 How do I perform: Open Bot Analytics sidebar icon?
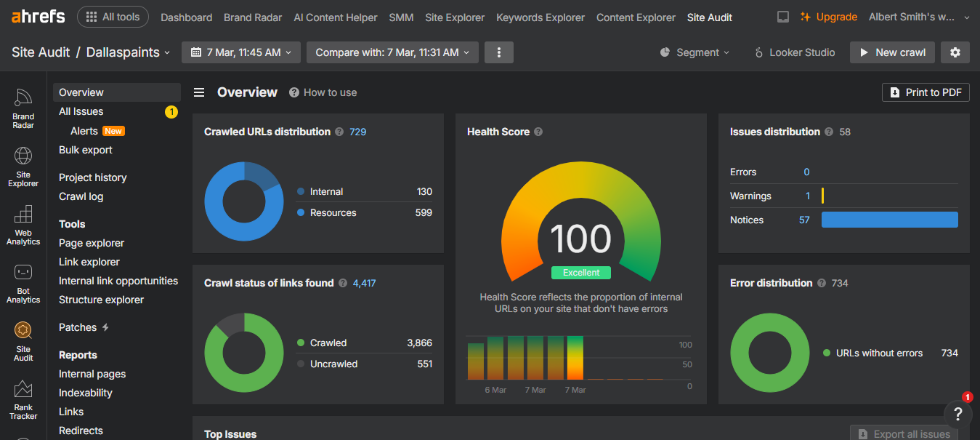tap(23, 283)
